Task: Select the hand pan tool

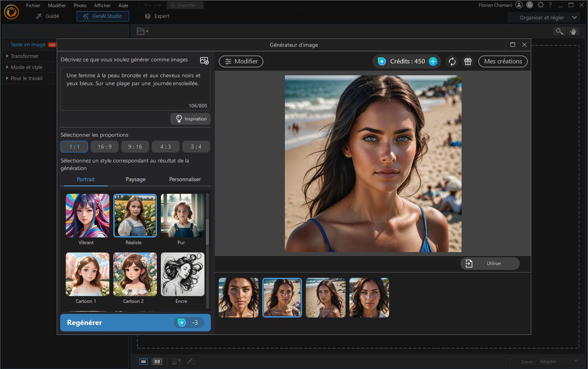Action: click(573, 31)
